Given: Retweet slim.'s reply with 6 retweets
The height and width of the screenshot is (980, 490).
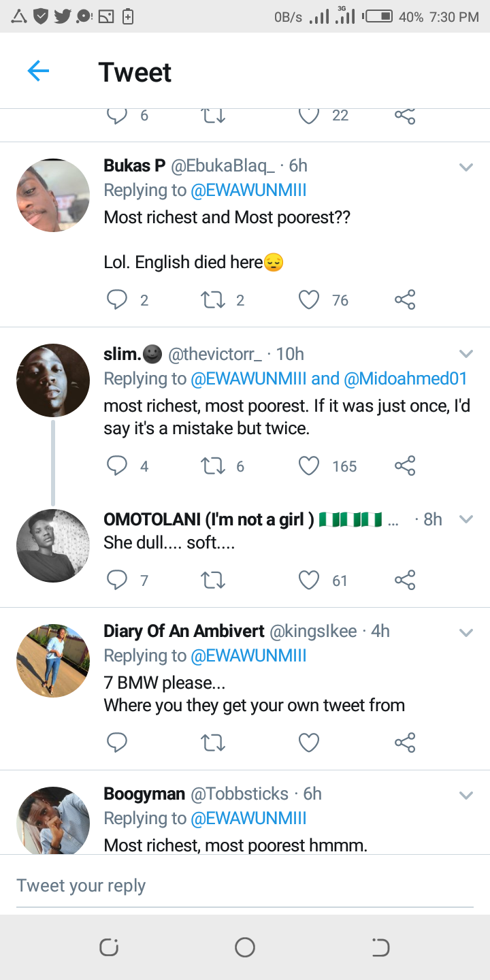Looking at the screenshot, I should click(214, 466).
